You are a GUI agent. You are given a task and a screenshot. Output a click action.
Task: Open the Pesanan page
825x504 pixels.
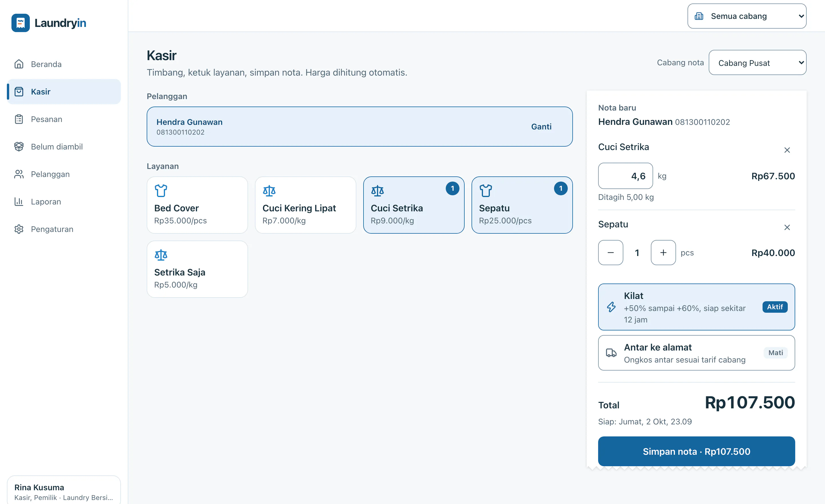(x=64, y=119)
